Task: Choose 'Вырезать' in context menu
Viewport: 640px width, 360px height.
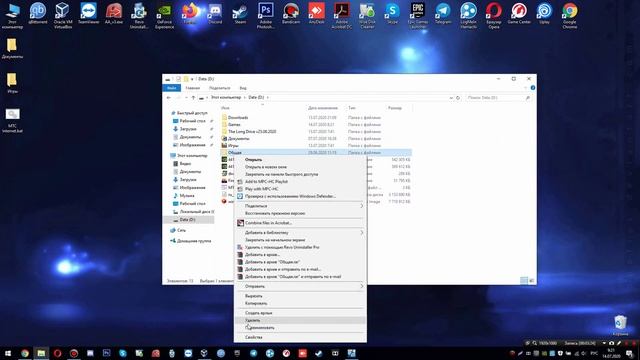Action: coord(300,296)
